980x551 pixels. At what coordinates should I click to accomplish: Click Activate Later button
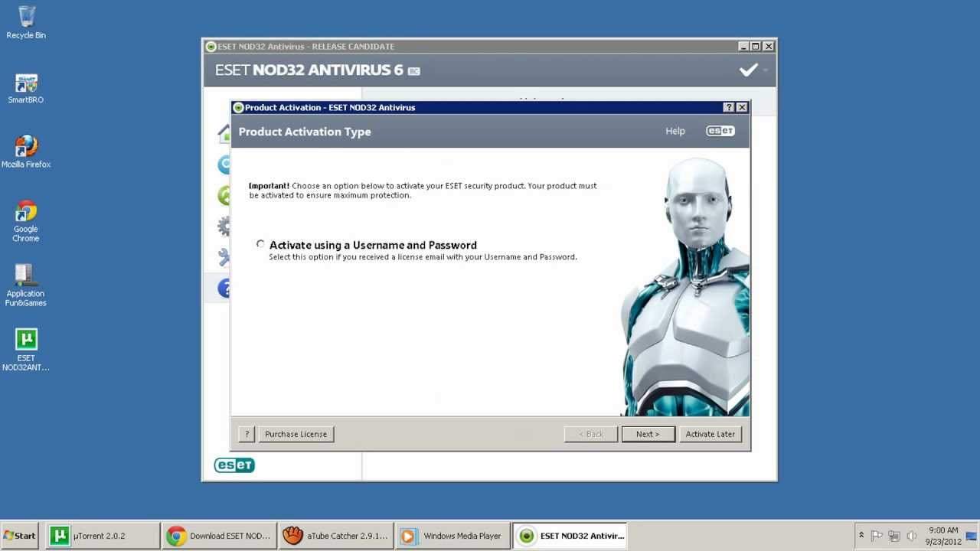(710, 434)
